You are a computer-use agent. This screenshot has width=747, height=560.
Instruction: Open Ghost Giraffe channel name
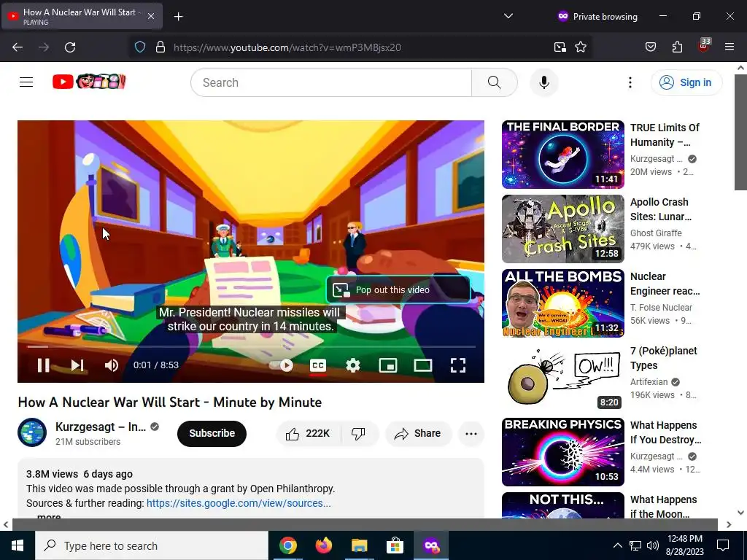pos(656,233)
